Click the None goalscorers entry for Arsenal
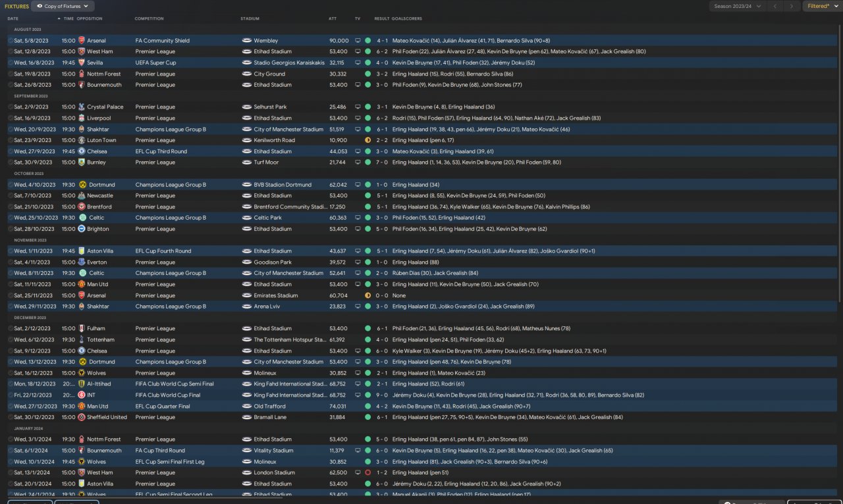Viewport: 843px width, 504px height. (x=399, y=295)
